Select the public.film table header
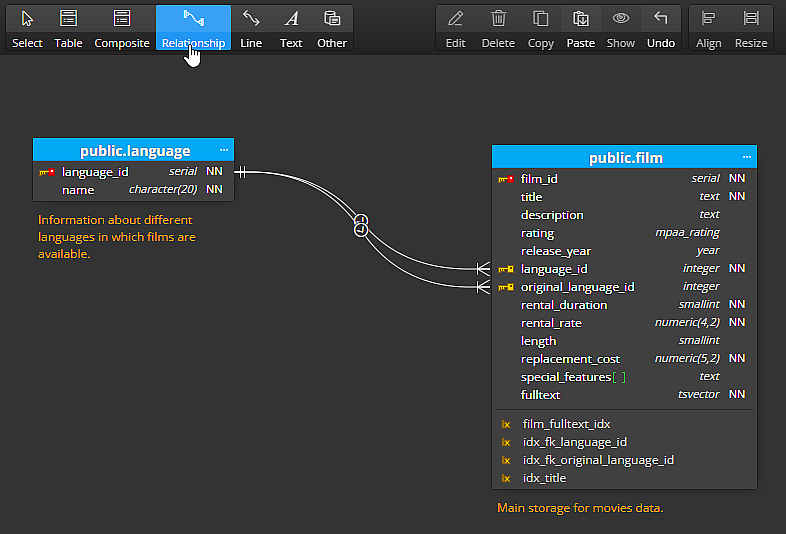The width and height of the screenshot is (786, 534). click(x=625, y=157)
